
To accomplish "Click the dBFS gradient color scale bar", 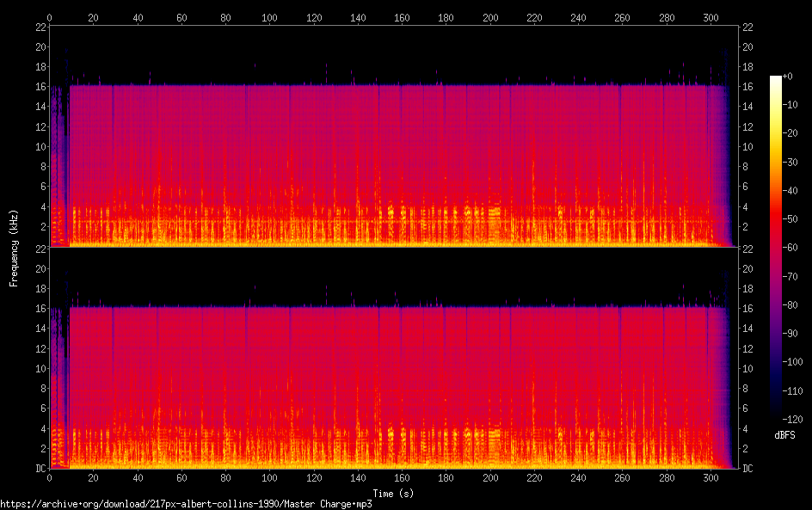I will pos(775,248).
